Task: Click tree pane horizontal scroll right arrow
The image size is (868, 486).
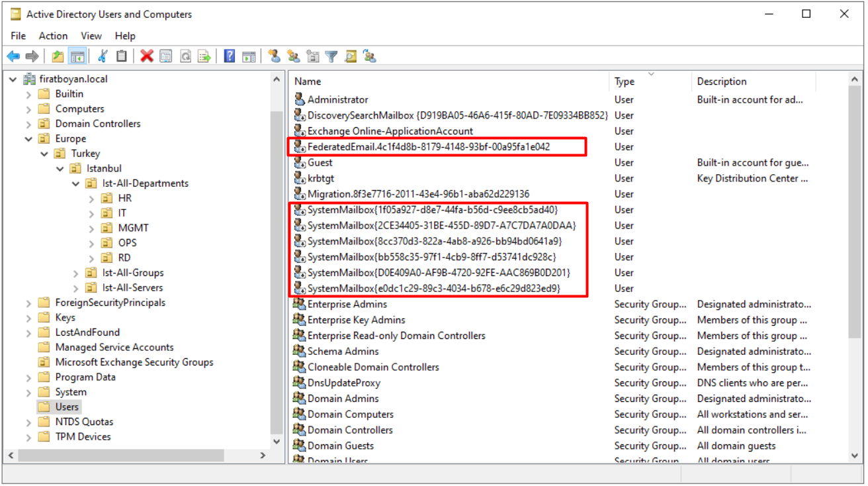Action: tap(263, 456)
